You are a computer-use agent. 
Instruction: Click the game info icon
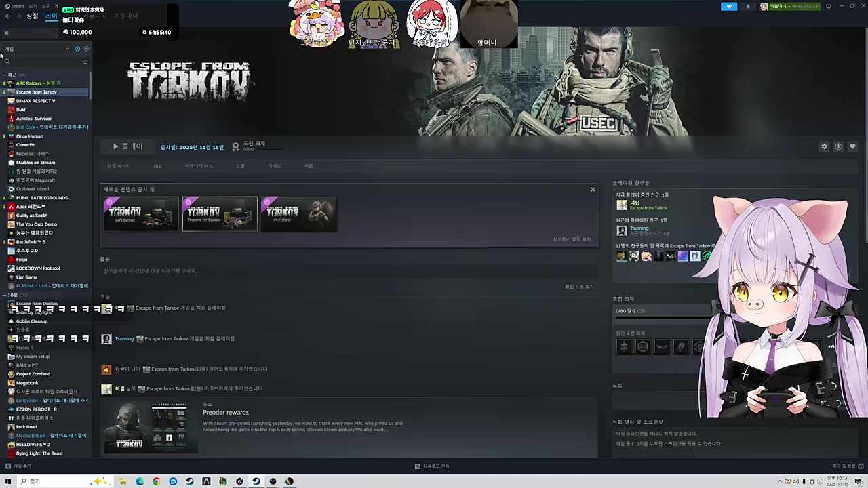click(838, 146)
